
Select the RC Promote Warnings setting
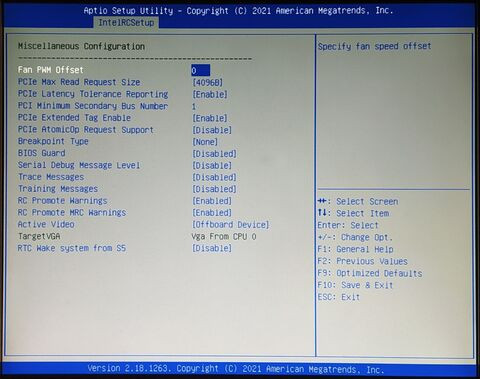(x=63, y=201)
